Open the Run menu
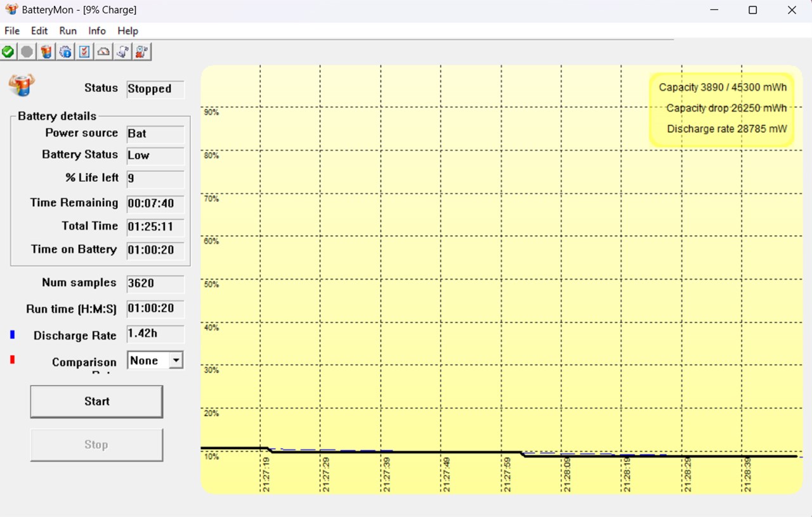Image resolution: width=812 pixels, height=517 pixels. click(x=68, y=30)
